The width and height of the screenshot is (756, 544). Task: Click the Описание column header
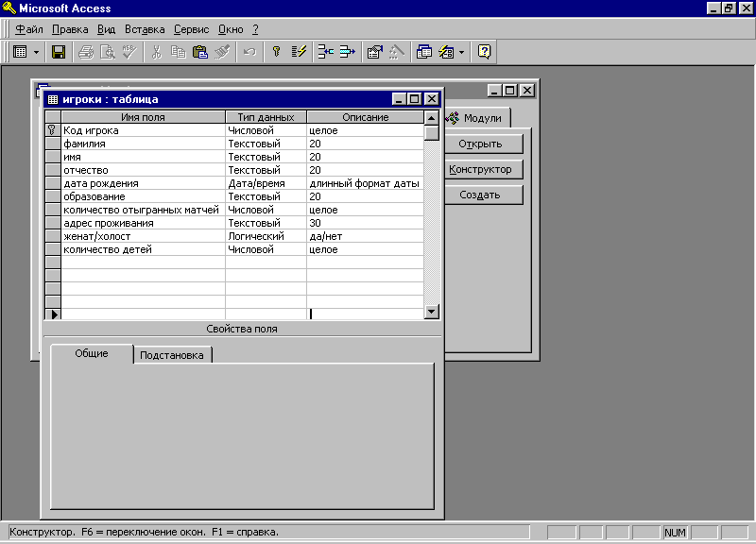366,117
